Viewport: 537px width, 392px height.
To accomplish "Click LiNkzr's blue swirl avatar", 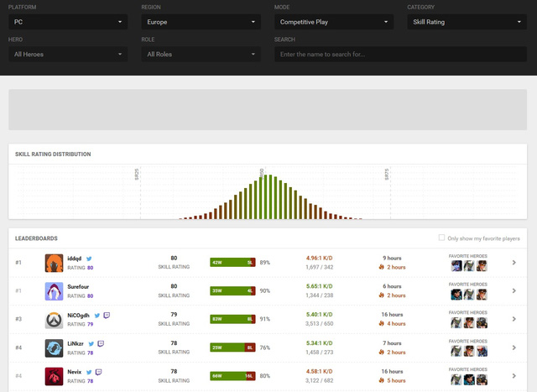I will [x=54, y=348].
